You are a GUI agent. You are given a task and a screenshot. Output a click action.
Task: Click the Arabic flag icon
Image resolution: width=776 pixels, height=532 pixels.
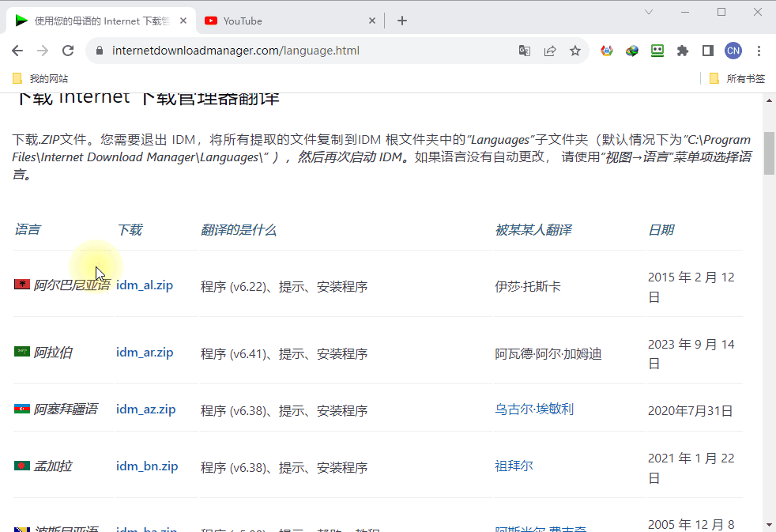point(22,352)
